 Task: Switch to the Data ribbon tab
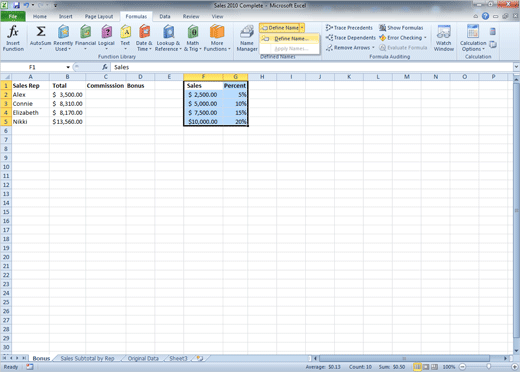coord(165,16)
